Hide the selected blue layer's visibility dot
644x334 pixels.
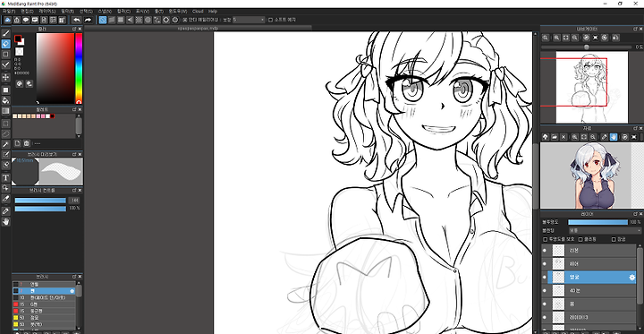pos(545,278)
